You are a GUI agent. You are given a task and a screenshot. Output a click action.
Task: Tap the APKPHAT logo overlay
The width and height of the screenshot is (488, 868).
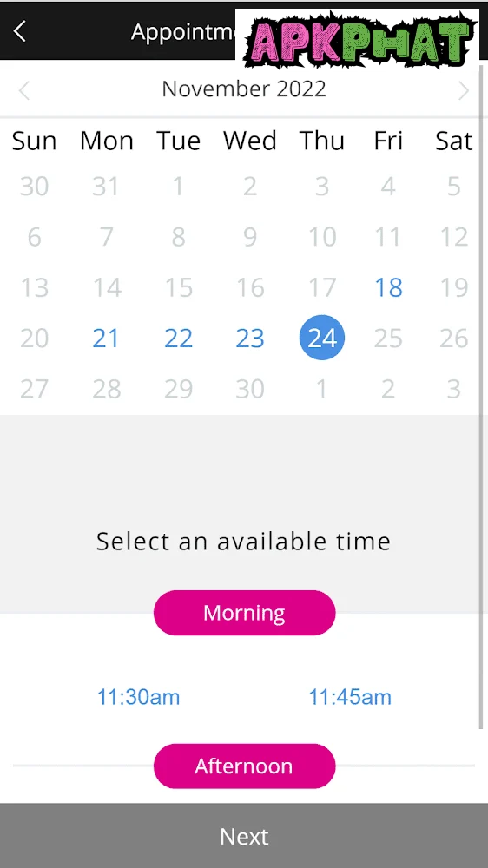pyautogui.click(x=357, y=37)
